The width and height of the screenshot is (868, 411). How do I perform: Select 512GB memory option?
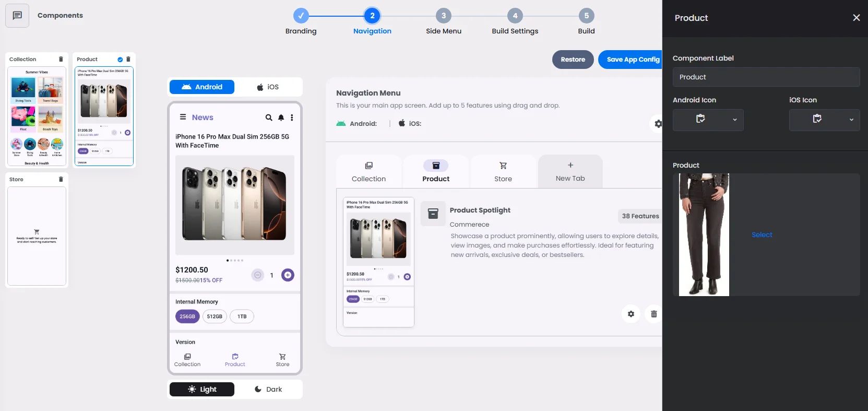click(215, 316)
